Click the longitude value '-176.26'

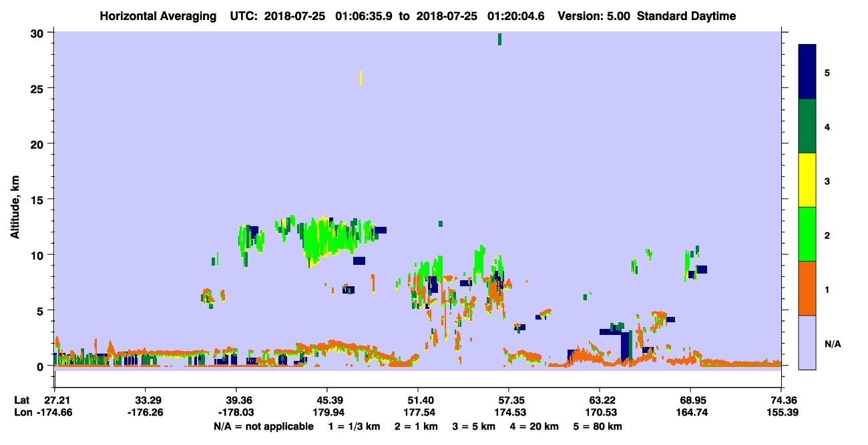pos(145,412)
